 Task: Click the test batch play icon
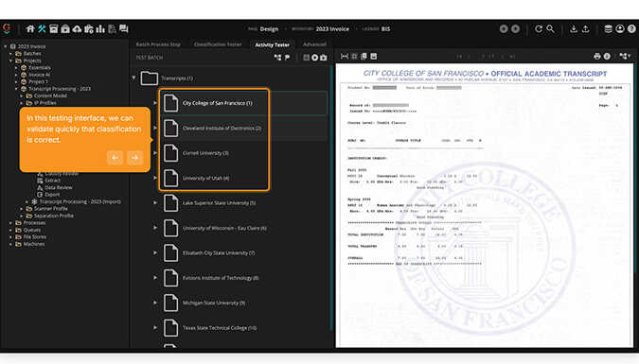[x=314, y=58]
